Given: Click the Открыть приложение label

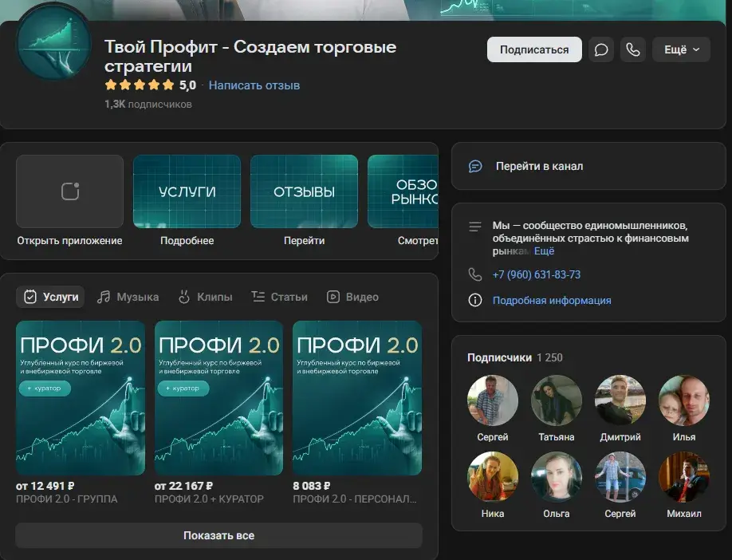Looking at the screenshot, I should click(x=69, y=241).
